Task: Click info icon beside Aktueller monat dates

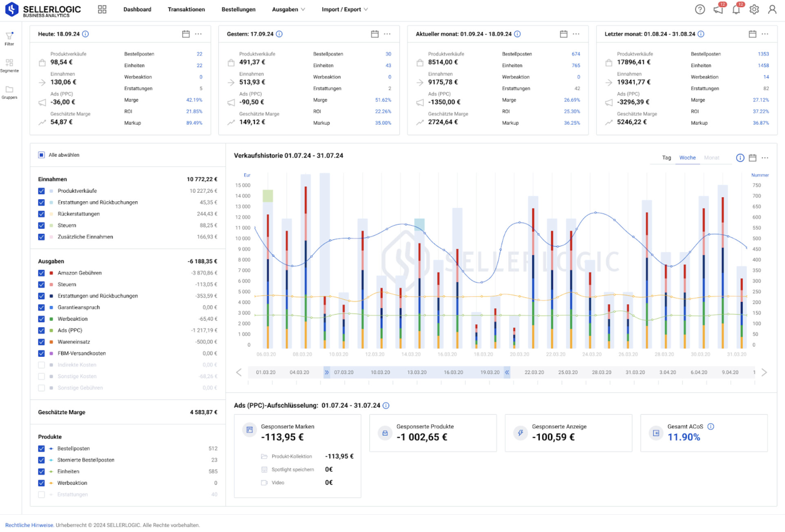Action: point(517,34)
